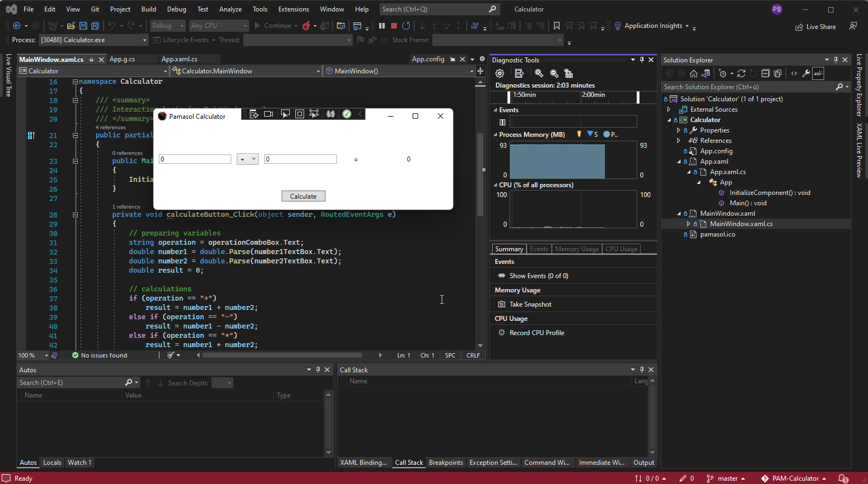Pin the Diagnostic Tools panel
Image resolution: width=868 pixels, height=484 pixels.
point(642,60)
